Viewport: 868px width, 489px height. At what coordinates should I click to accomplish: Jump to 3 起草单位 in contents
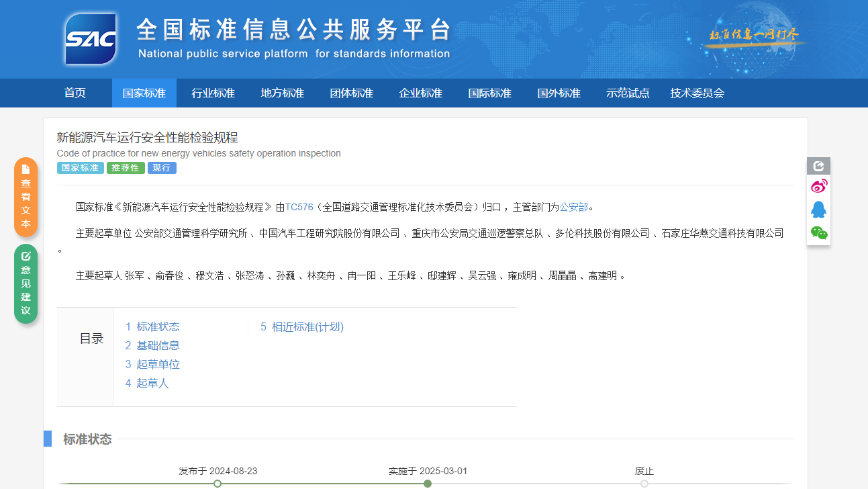click(x=152, y=365)
